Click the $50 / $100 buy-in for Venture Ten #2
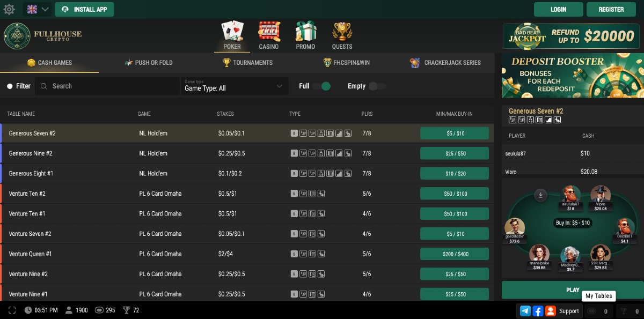Viewport: 644px width, 319px height. pyautogui.click(x=455, y=194)
